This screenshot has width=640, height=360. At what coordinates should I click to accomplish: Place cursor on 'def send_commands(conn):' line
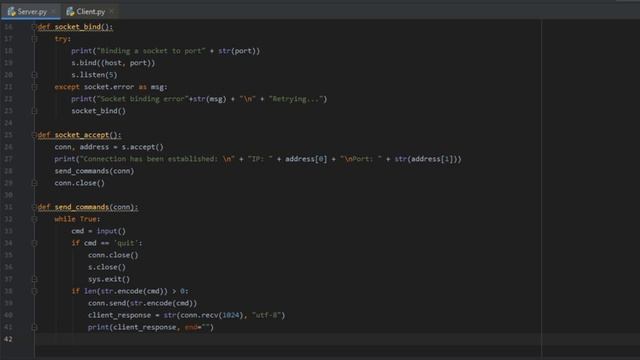pyautogui.click(x=88, y=207)
